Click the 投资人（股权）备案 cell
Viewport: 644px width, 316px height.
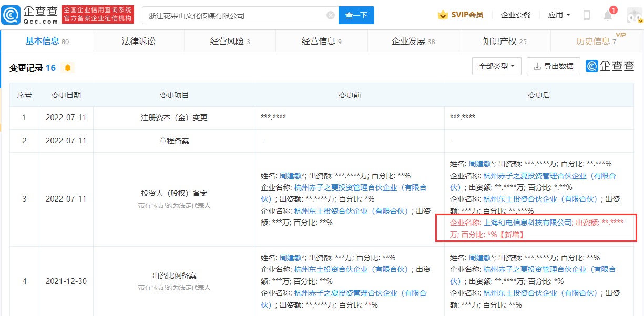pyautogui.click(x=174, y=199)
